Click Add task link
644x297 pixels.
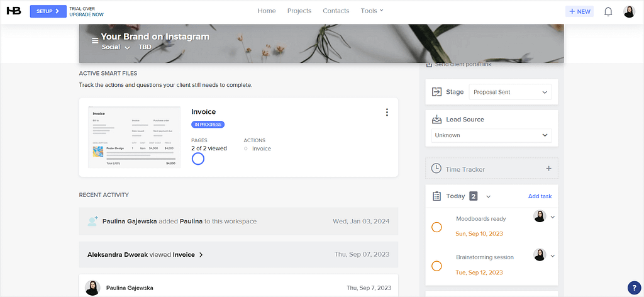(540, 196)
